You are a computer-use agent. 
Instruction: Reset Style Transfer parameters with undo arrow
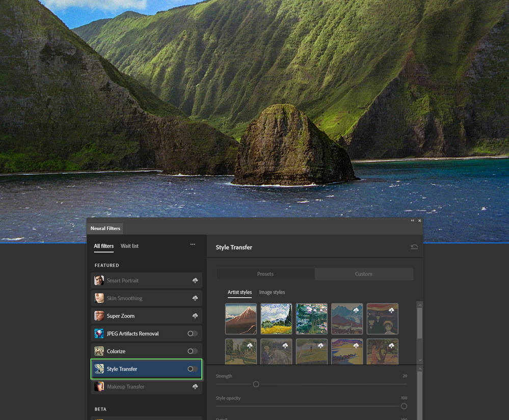point(414,247)
